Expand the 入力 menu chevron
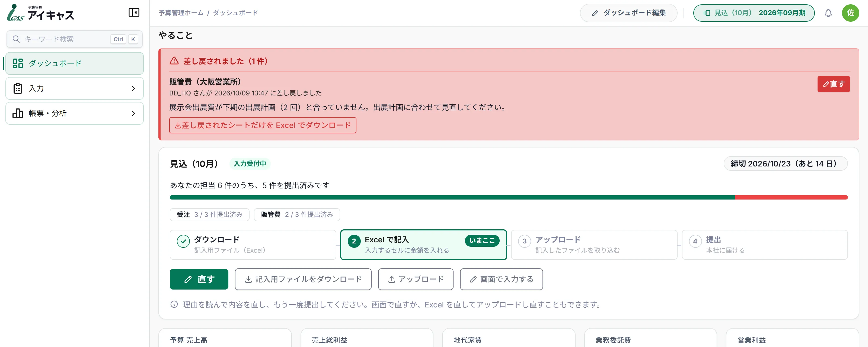868x347 pixels. (133, 88)
